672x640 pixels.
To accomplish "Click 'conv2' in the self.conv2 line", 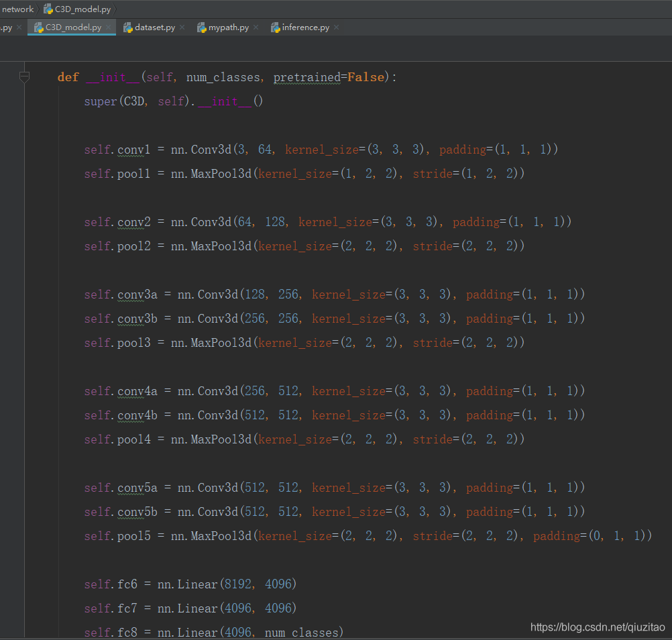I will click(x=133, y=222).
